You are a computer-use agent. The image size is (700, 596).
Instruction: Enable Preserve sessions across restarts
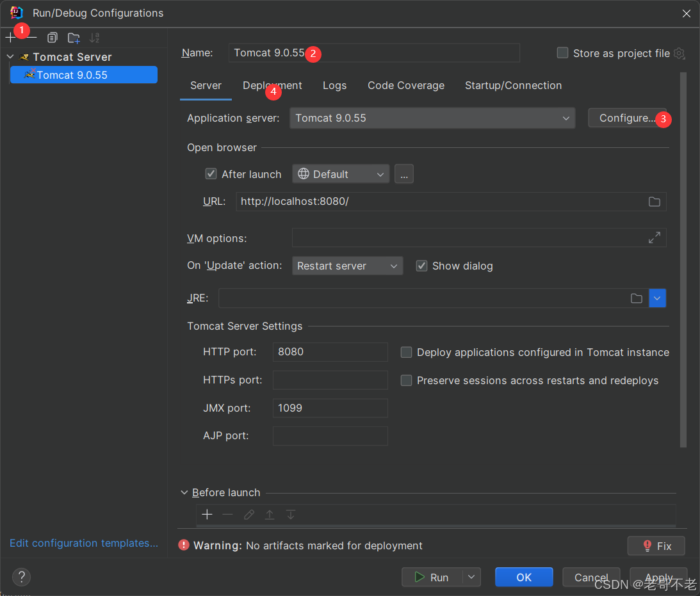[406, 380]
